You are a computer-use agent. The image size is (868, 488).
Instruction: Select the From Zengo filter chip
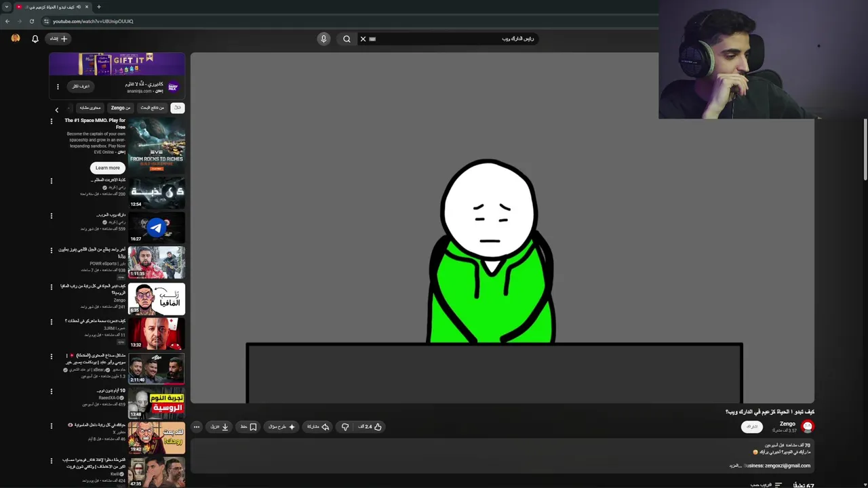click(120, 108)
